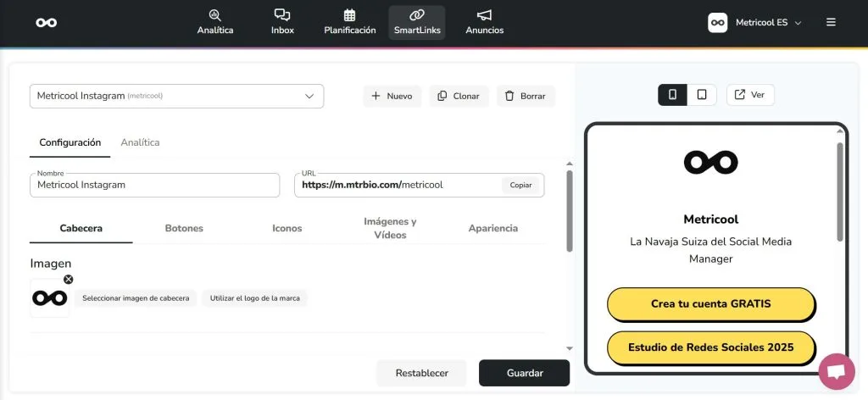The width and height of the screenshot is (868, 400).
Task: Switch to the Analítica sub-tab
Action: click(x=140, y=142)
